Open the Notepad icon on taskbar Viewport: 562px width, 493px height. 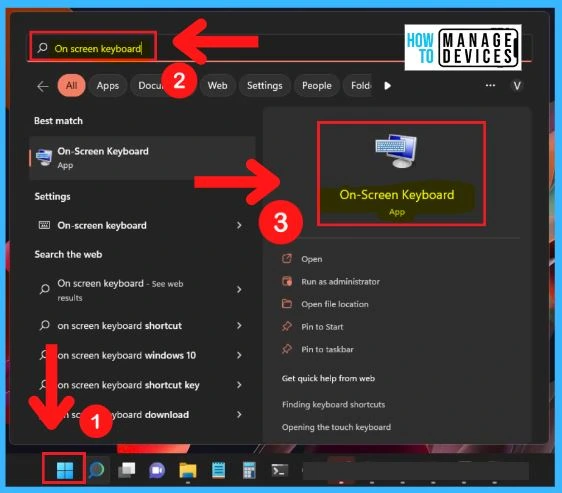pyautogui.click(x=218, y=470)
